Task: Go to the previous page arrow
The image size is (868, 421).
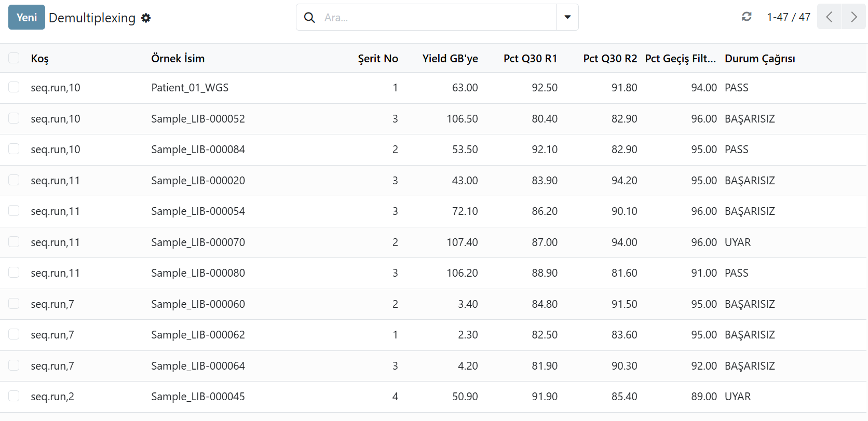Action: pyautogui.click(x=829, y=17)
